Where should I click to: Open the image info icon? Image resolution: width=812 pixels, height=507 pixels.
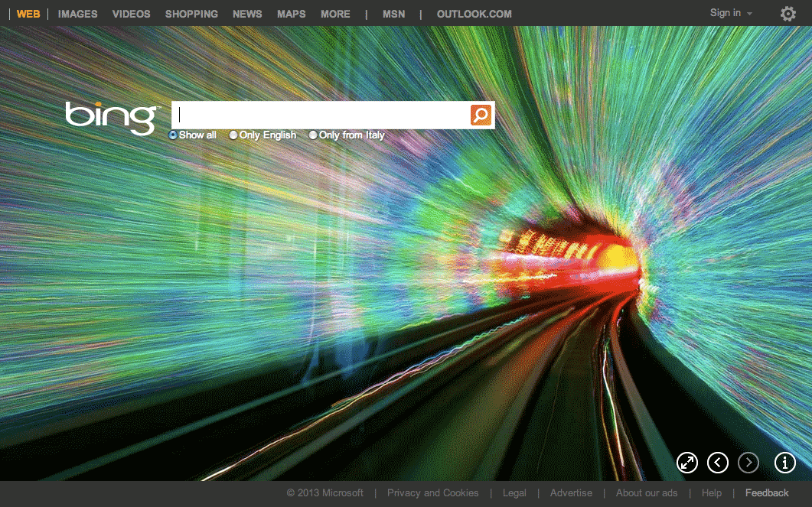point(784,463)
